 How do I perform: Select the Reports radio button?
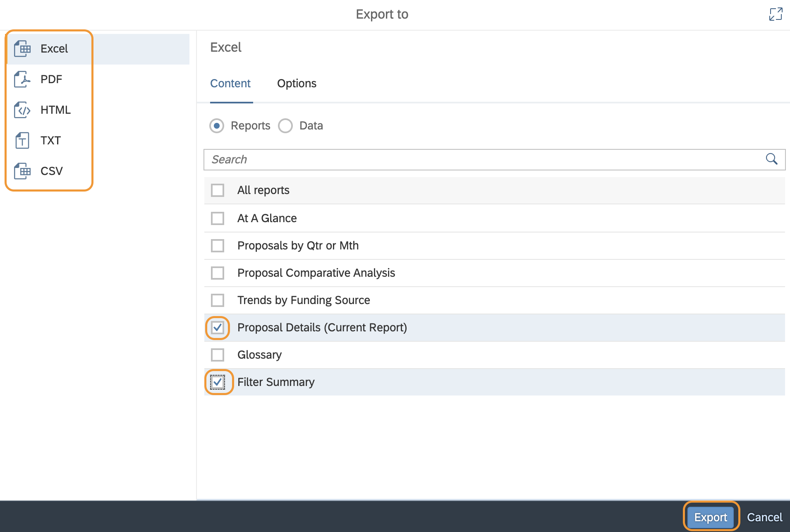(x=217, y=126)
